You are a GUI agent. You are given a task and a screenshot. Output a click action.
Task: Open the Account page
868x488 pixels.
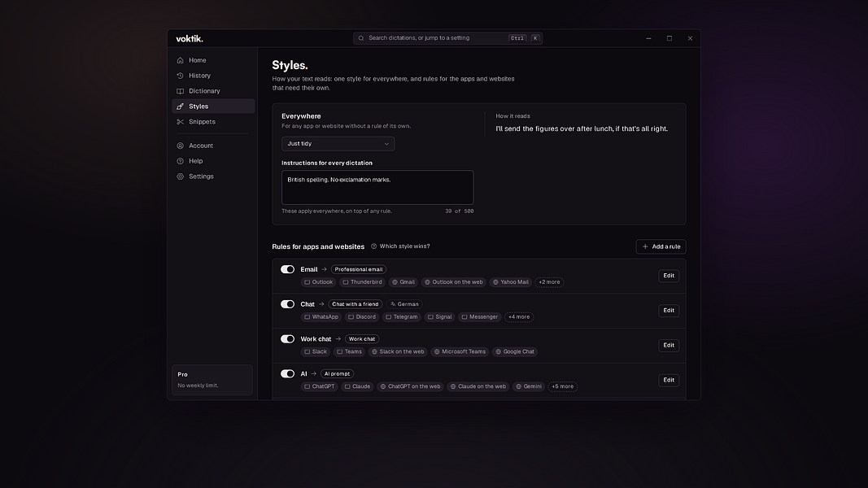(213, 146)
